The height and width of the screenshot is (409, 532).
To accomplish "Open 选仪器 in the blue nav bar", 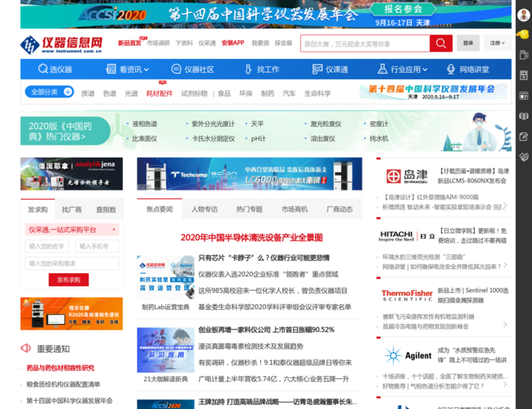I will (55, 70).
